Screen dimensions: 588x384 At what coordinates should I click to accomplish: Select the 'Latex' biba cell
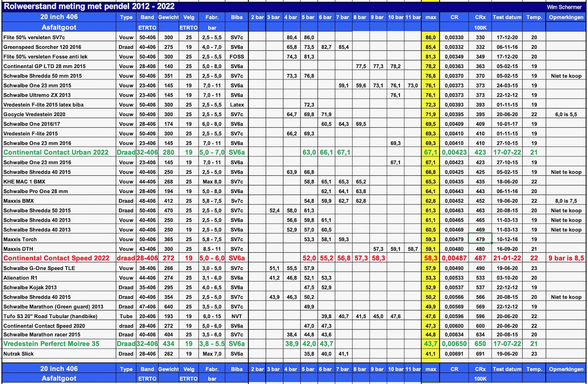[x=237, y=105]
